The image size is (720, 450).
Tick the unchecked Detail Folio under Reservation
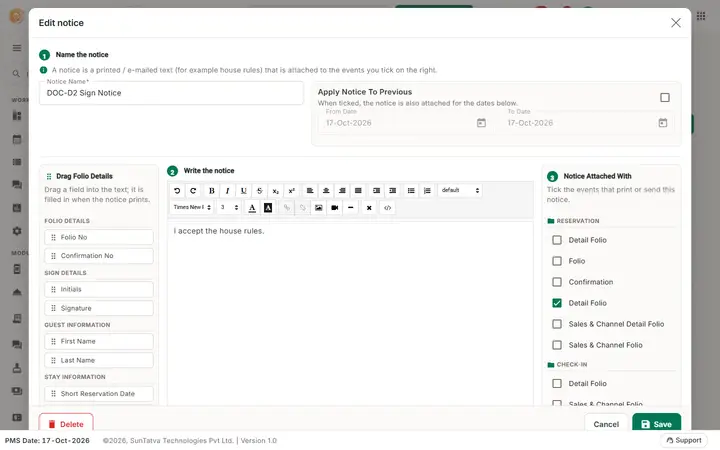click(x=557, y=240)
